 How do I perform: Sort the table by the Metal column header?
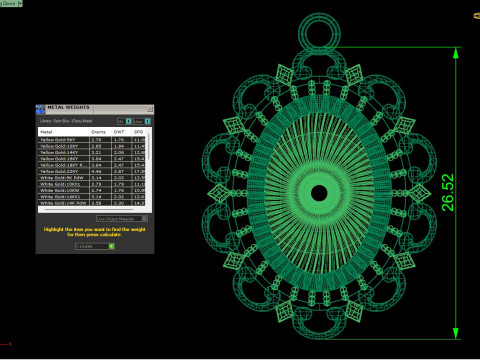[x=63, y=132]
